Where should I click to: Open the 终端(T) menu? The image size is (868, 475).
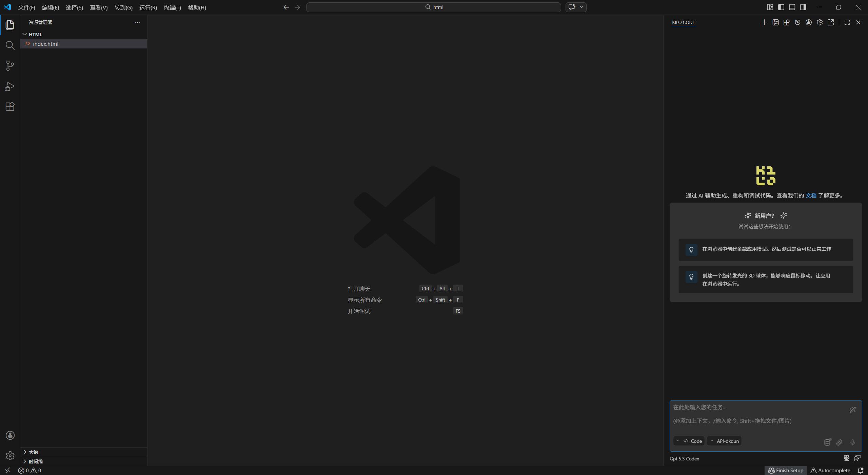point(172,7)
